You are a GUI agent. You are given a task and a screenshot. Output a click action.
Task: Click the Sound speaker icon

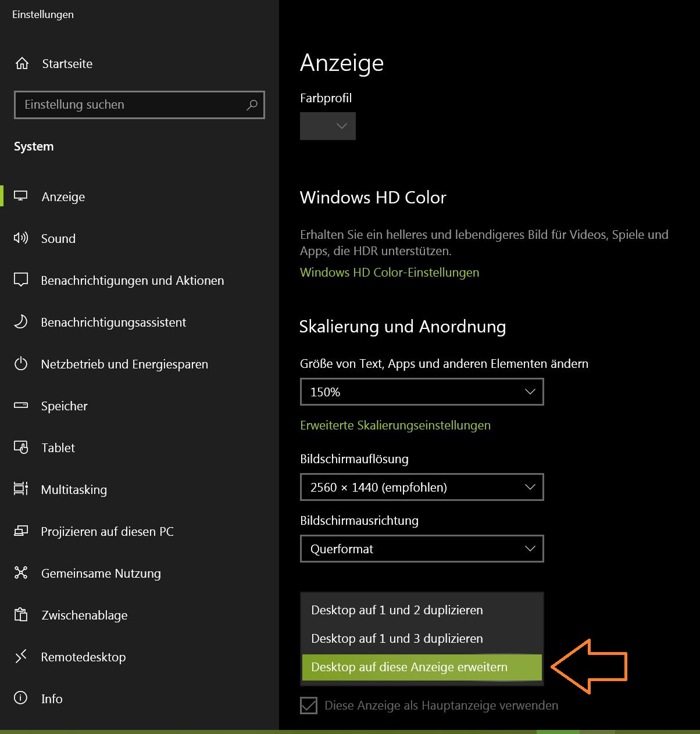[21, 238]
